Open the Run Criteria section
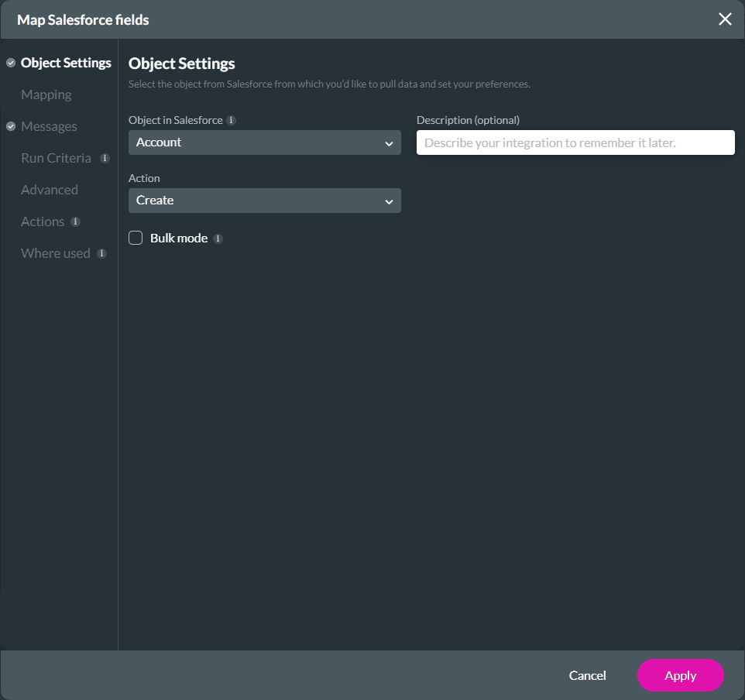This screenshot has width=745, height=700. pos(57,158)
